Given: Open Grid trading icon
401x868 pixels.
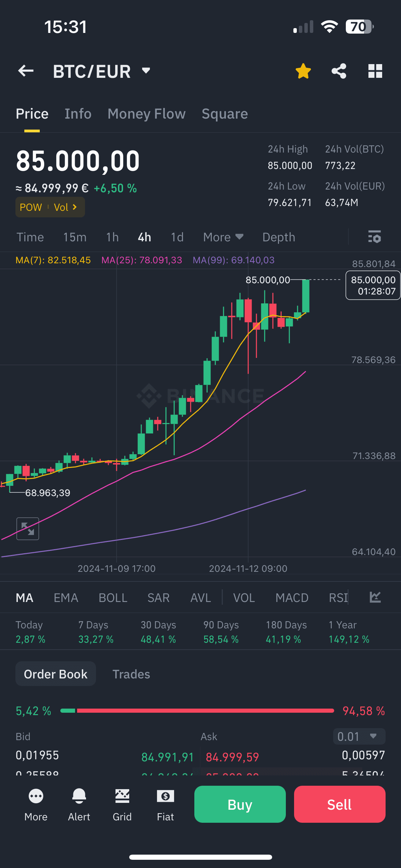Looking at the screenshot, I should pyautogui.click(x=122, y=803).
